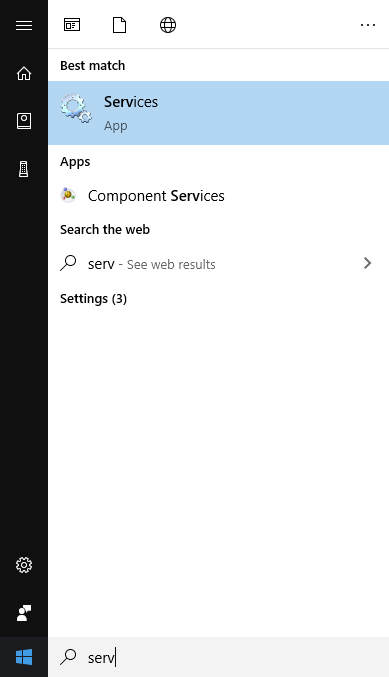Open the three-dot more options menu
This screenshot has height=677, width=389.
pos(368,25)
